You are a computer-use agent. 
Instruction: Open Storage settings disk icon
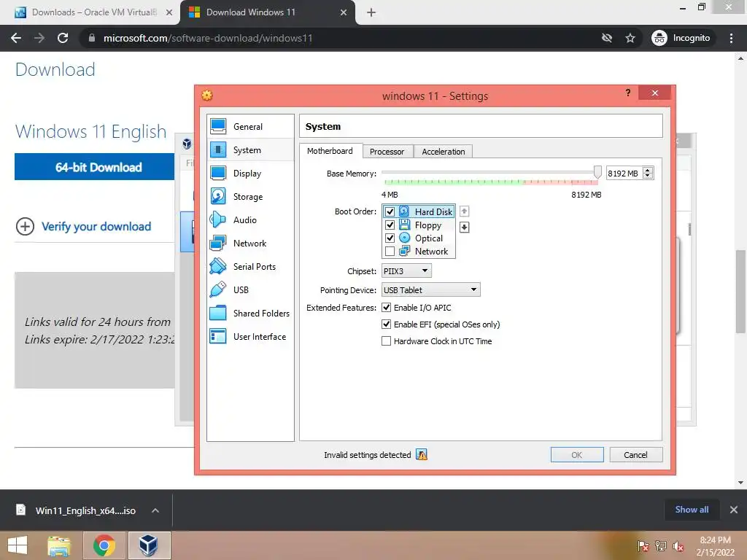[x=218, y=196]
